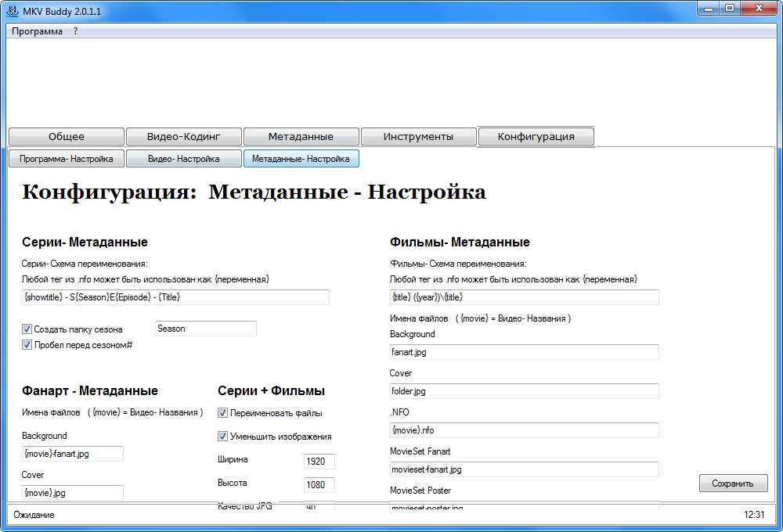Click the {movie}.jpg Cover field
Screen dimensions: 783x532
(72, 493)
